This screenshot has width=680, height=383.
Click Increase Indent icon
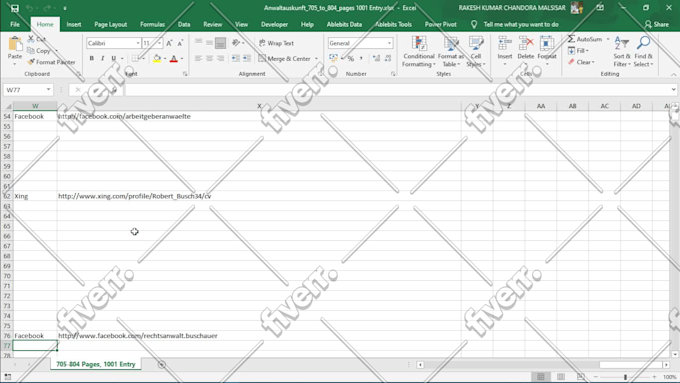click(247, 58)
